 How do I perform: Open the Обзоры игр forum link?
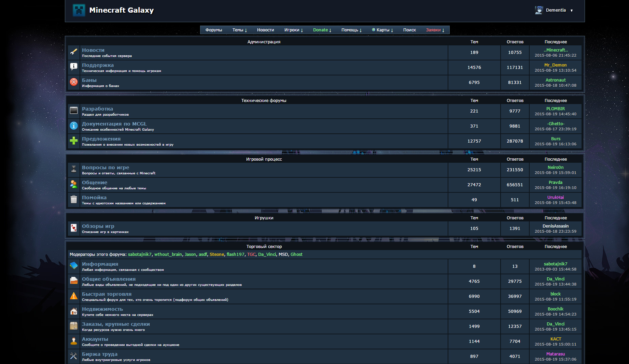[98, 226]
